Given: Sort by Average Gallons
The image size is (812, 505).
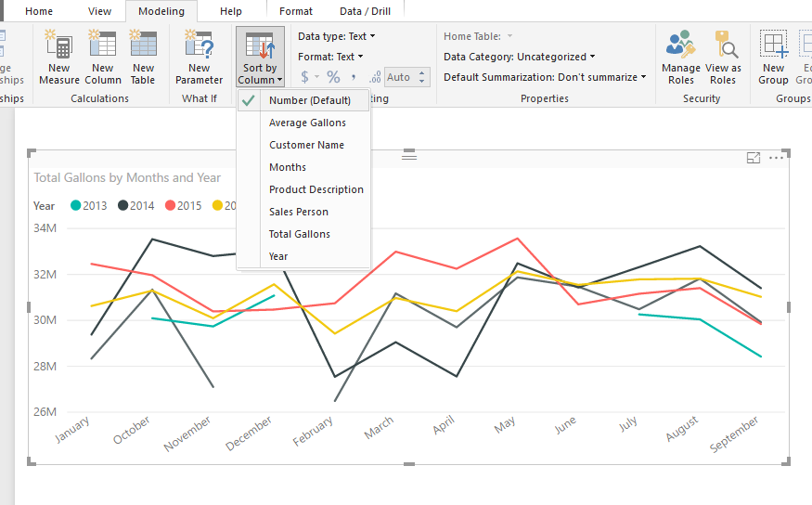Looking at the screenshot, I should tap(304, 123).
